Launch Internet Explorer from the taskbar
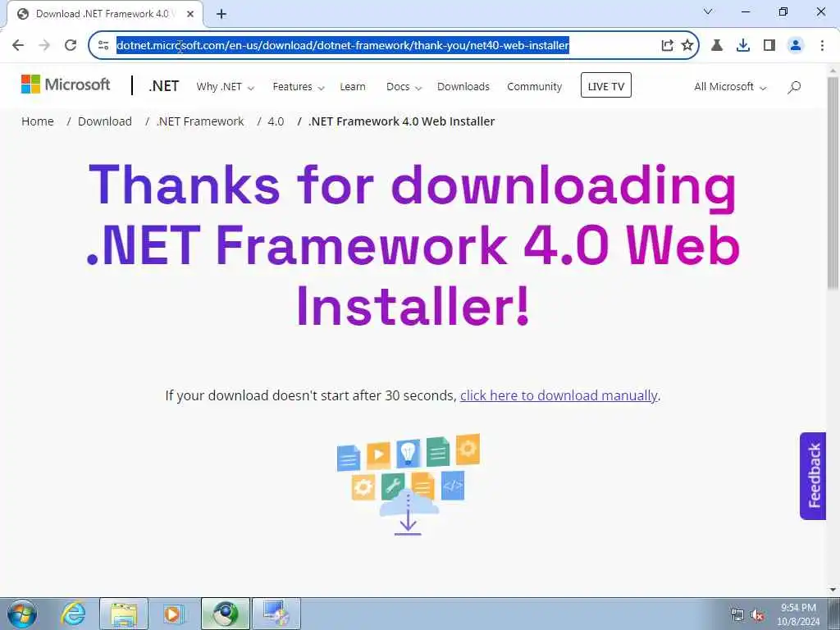The image size is (840, 630). coord(73,614)
